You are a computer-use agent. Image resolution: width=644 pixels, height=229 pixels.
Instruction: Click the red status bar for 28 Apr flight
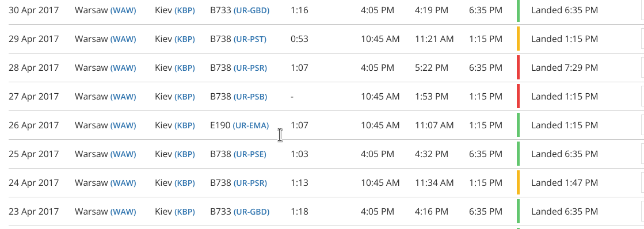point(519,67)
